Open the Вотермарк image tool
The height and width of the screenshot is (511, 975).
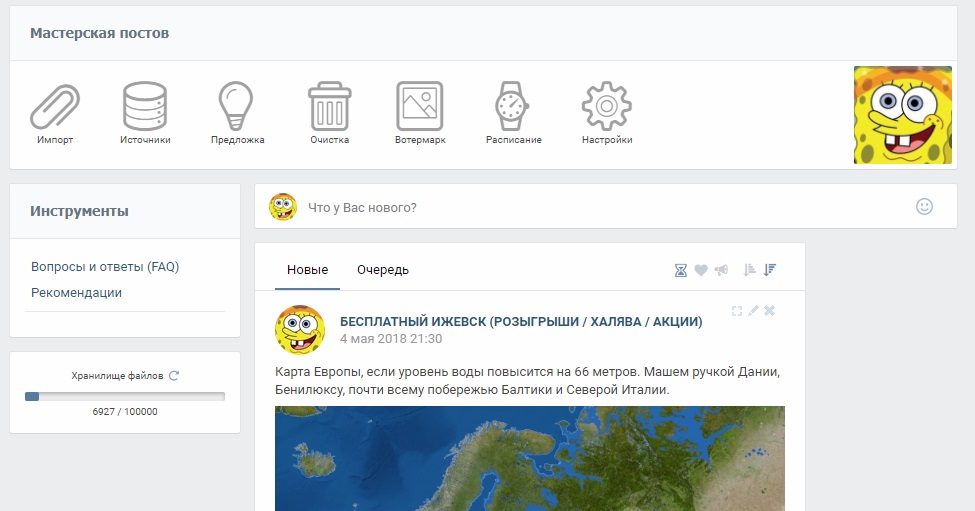(420, 113)
